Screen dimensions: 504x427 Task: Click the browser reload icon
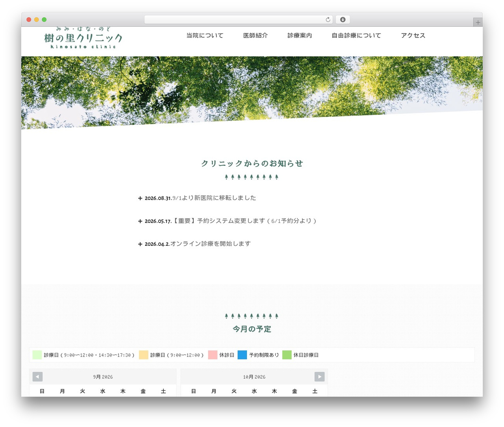click(x=328, y=20)
